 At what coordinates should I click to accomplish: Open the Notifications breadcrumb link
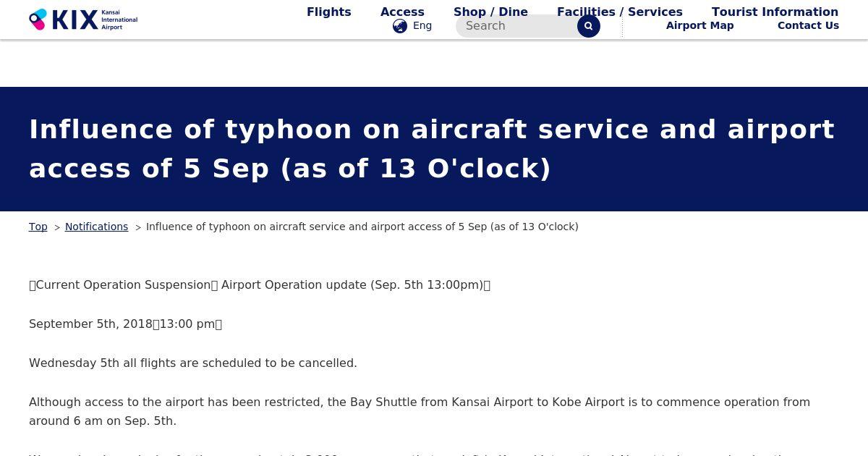click(96, 227)
